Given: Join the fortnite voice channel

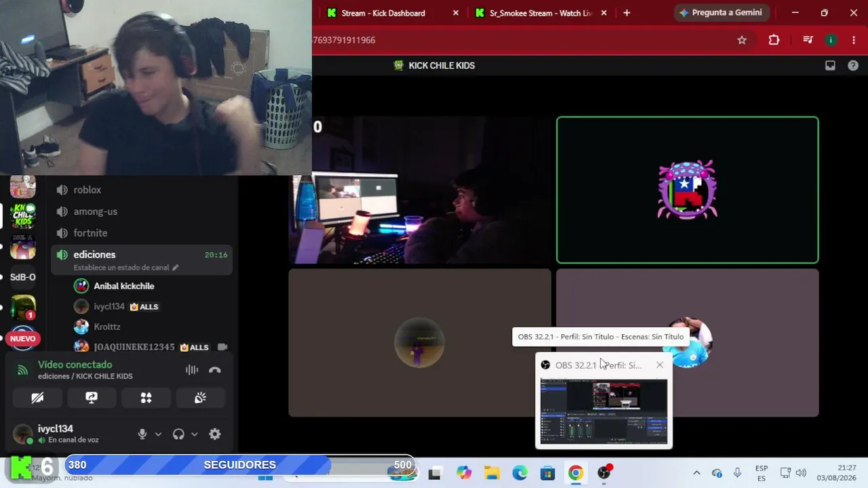Looking at the screenshot, I should (x=142, y=233).
